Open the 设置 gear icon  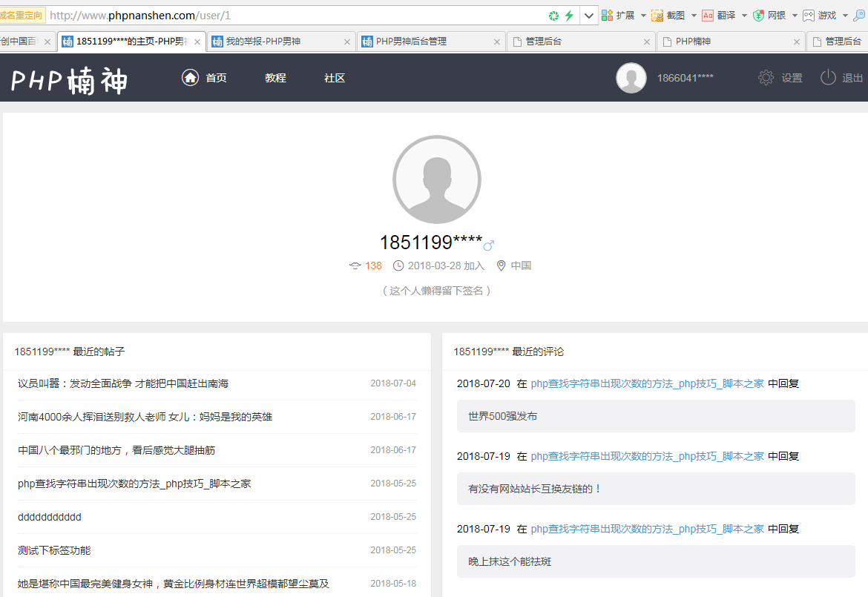(766, 77)
